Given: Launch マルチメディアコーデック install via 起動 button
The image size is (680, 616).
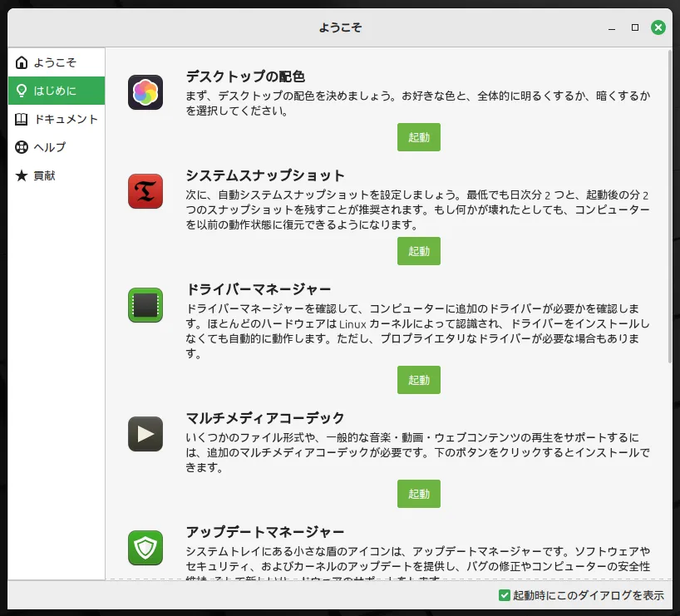Looking at the screenshot, I should point(418,494).
